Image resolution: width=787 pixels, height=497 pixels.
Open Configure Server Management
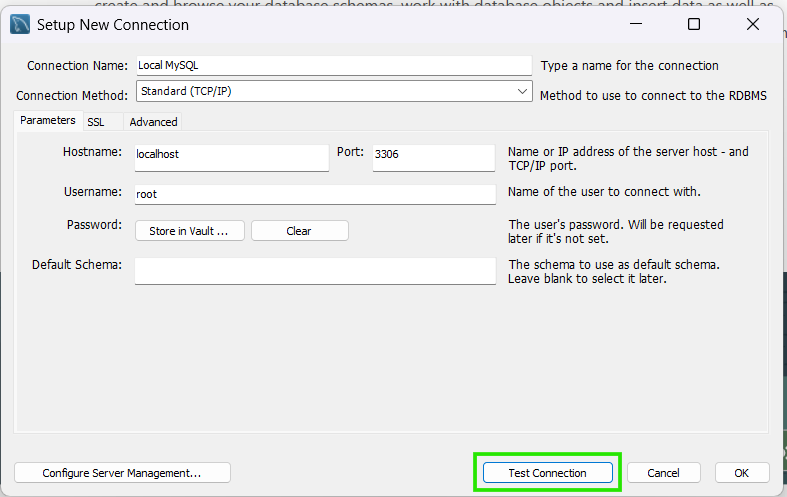122,473
